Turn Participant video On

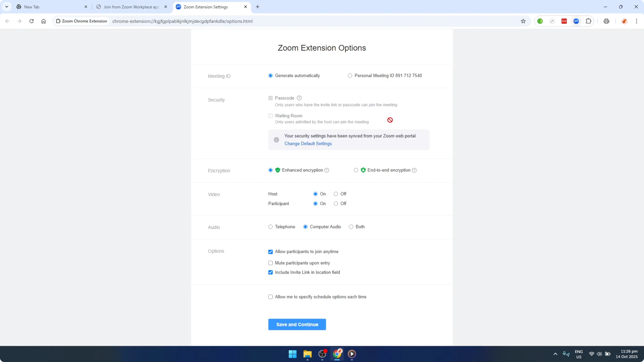click(x=316, y=204)
